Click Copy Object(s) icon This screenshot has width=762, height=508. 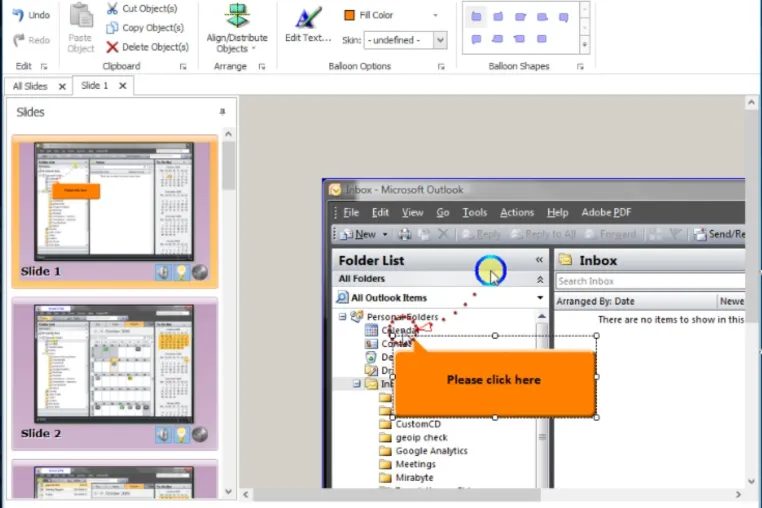(112, 28)
